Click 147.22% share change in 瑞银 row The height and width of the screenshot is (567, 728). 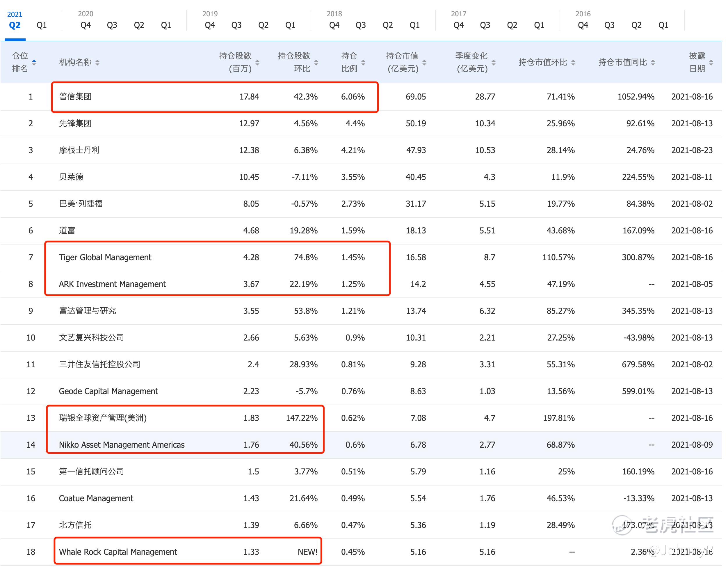302,418
